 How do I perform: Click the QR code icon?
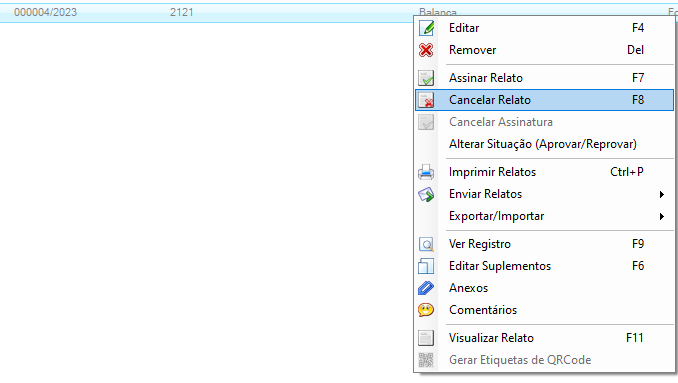point(426,360)
